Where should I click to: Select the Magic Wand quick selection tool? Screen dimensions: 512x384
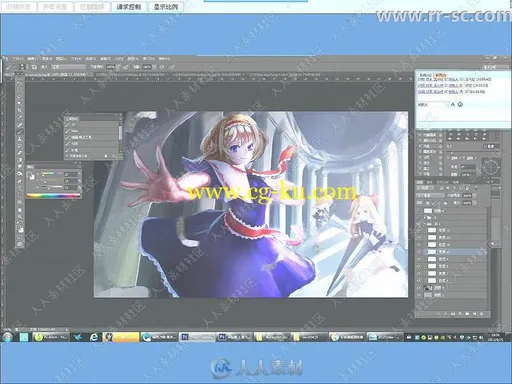click(20, 104)
